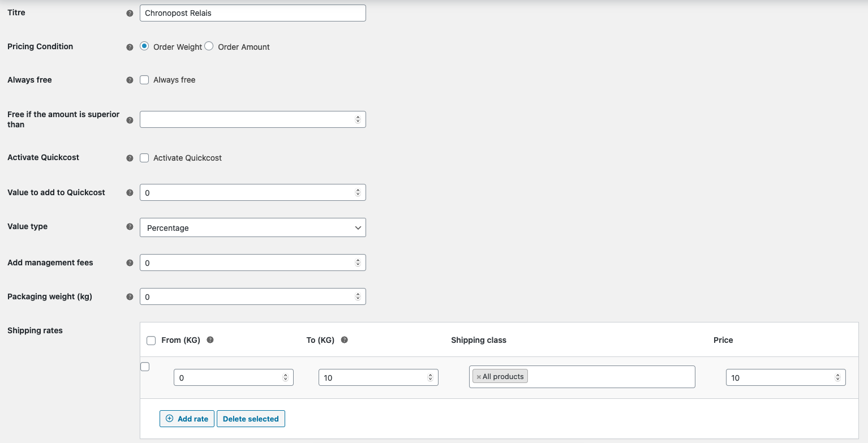Viewport: 868px width, 443px height.
Task: Click the Always free help tooltip icon
Action: 130,80
